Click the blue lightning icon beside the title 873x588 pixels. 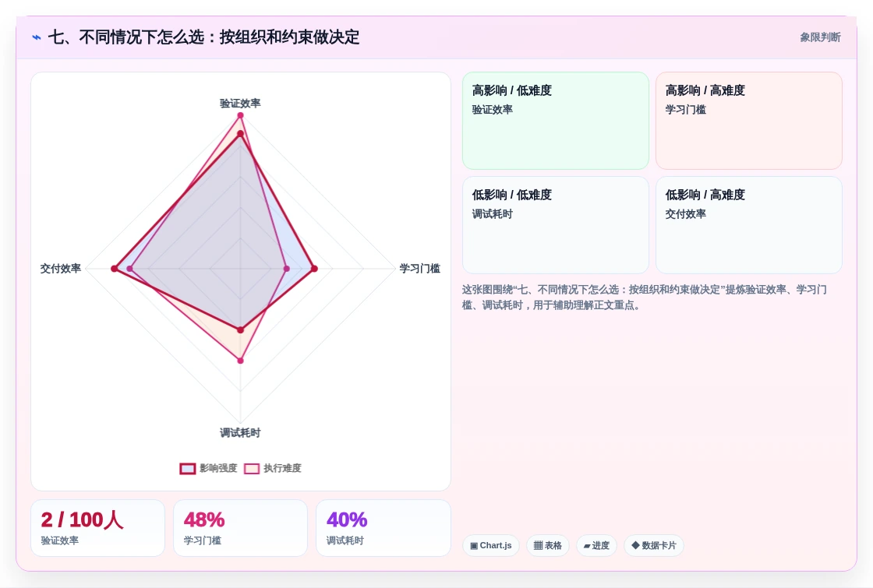[x=37, y=37]
